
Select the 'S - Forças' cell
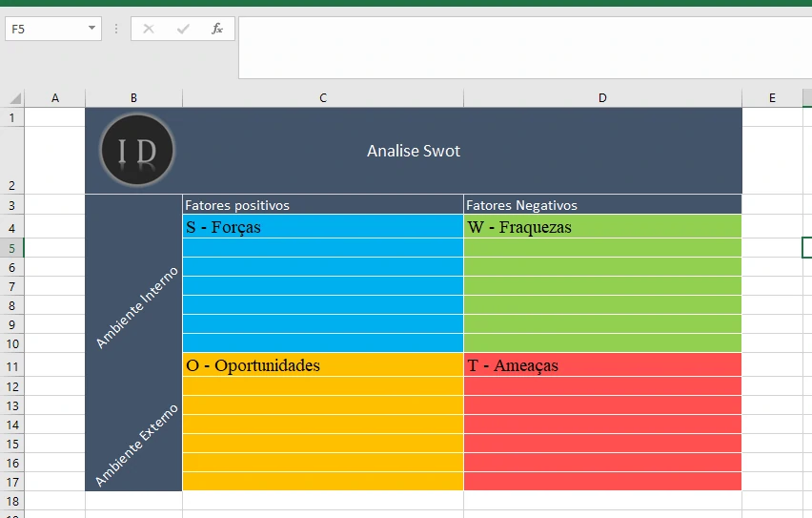click(323, 227)
